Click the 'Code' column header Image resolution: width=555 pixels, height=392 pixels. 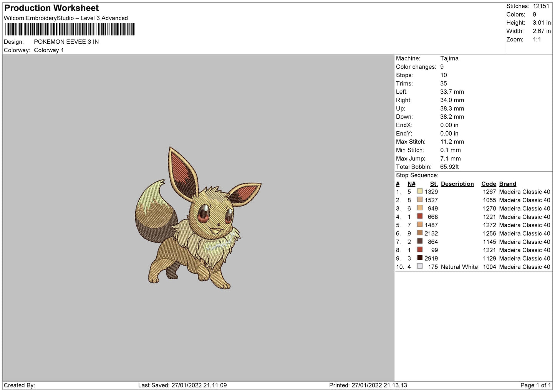[x=489, y=184]
